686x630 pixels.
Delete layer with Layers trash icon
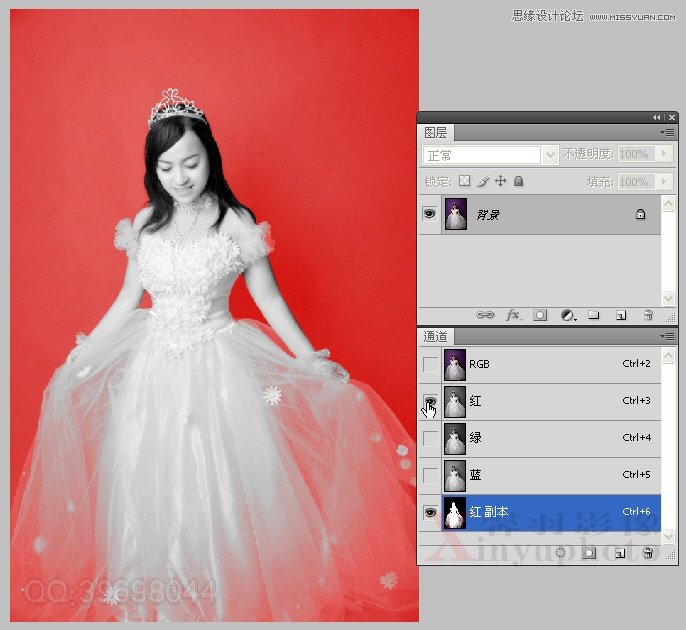click(648, 315)
